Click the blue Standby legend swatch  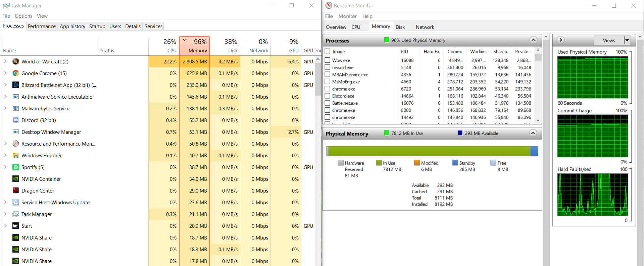click(x=455, y=163)
